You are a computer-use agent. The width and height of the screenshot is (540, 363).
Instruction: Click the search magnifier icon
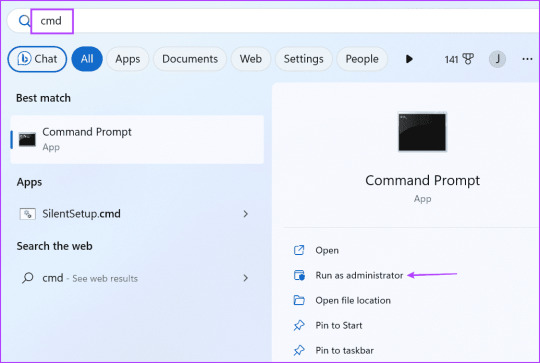(24, 21)
